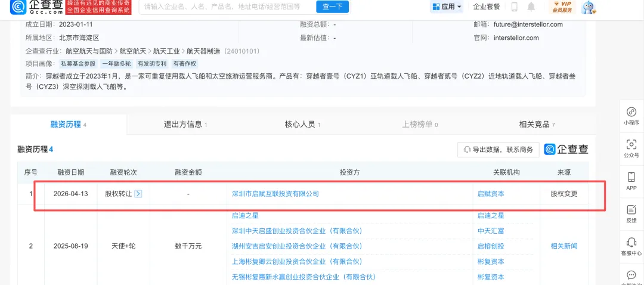Image resolution: width=644 pixels, height=285 pixels.
Task: Open 湖州安吉启安创业投资合伙企业 link
Action: (x=297, y=246)
